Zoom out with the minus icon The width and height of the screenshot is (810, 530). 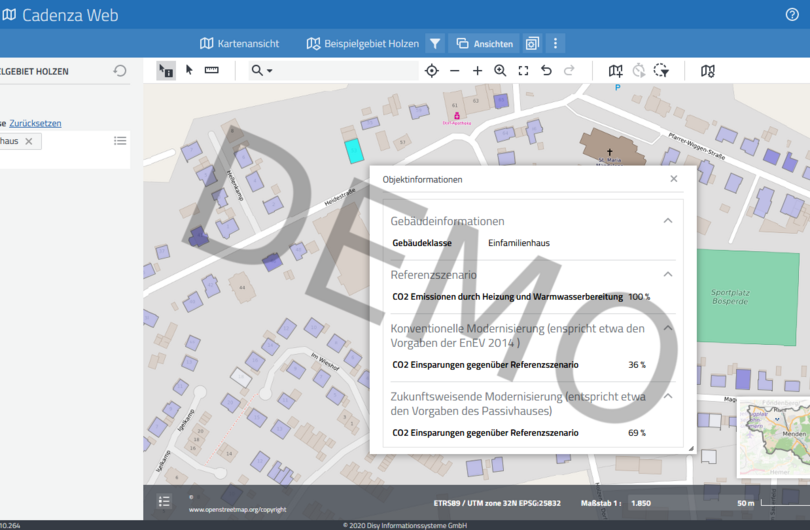[x=455, y=71]
